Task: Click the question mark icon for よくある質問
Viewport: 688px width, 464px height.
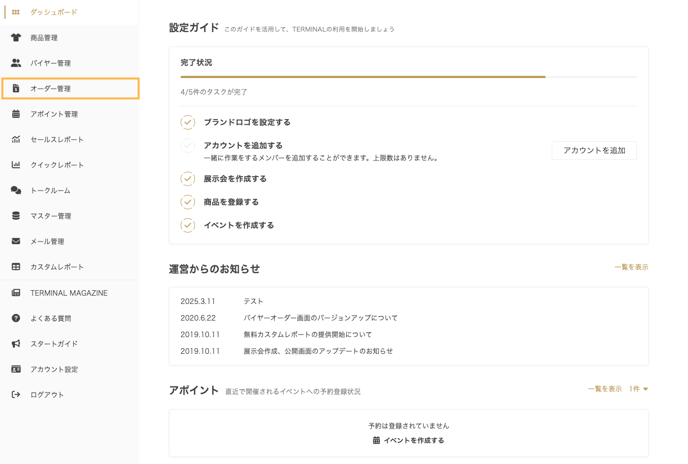Action: click(x=16, y=318)
